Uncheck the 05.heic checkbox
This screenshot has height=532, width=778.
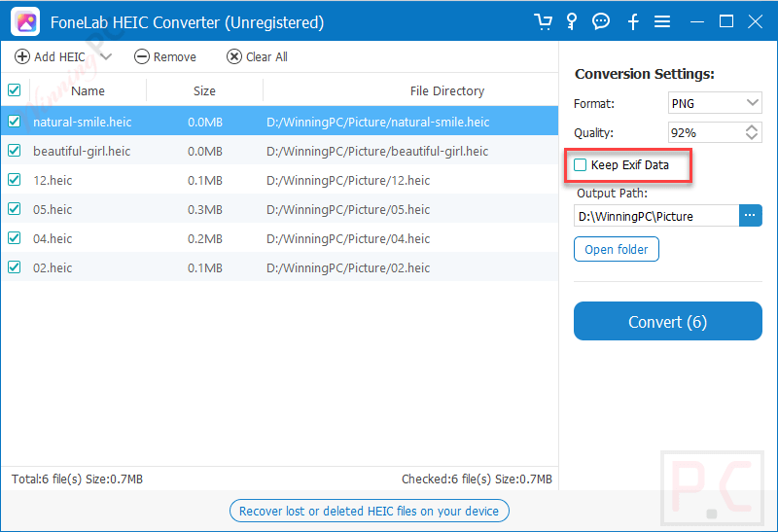pos(15,209)
